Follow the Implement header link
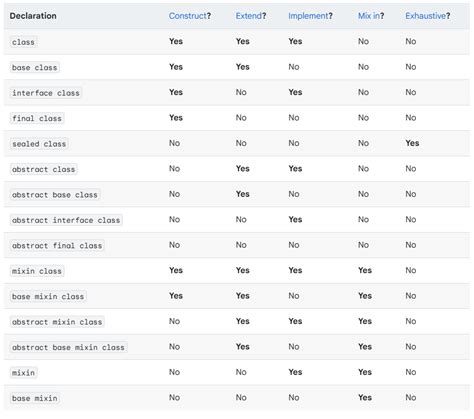 point(308,16)
